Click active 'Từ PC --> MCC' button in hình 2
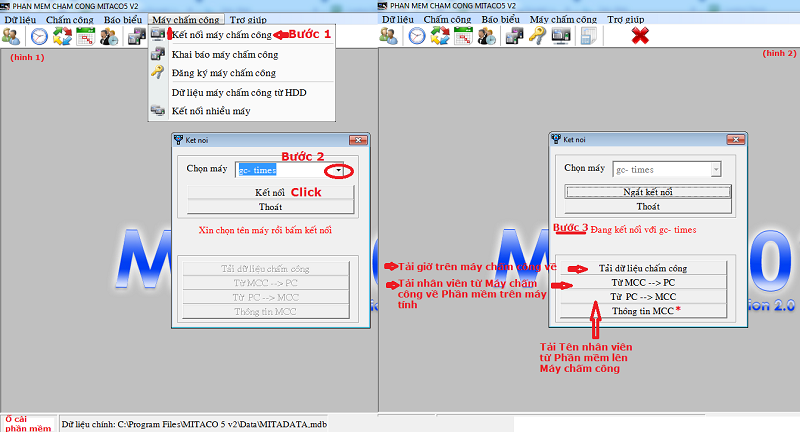This screenshot has width=800, height=432. tap(643, 296)
